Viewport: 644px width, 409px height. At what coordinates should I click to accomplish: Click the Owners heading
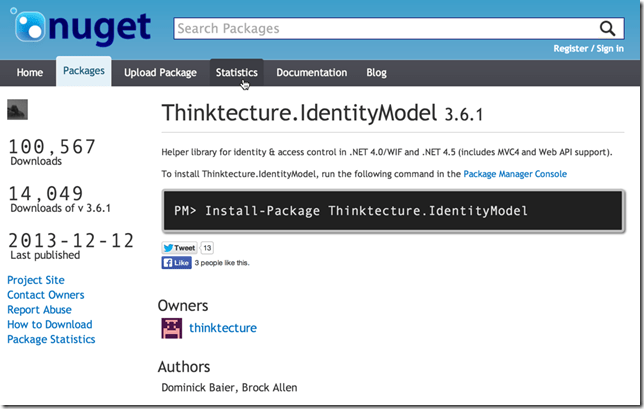(x=183, y=306)
